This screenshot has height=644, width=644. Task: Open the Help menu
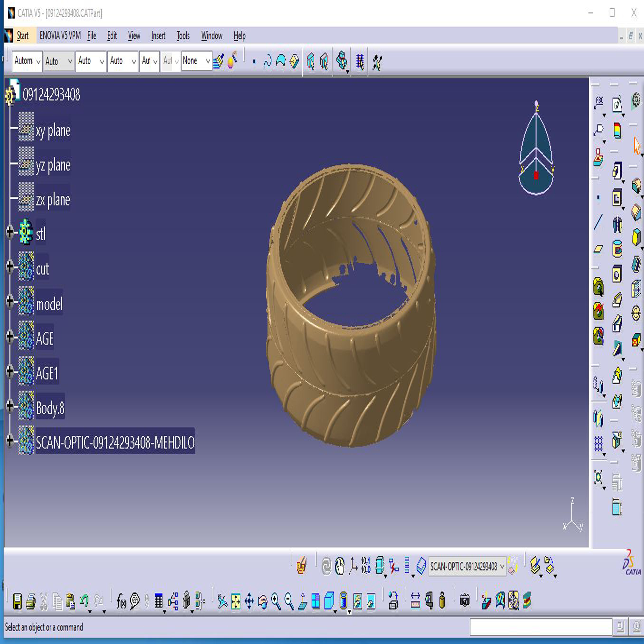[x=240, y=36]
